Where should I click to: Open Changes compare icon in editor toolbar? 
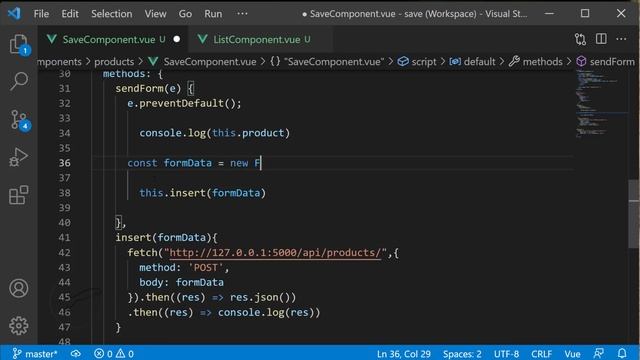point(580,39)
